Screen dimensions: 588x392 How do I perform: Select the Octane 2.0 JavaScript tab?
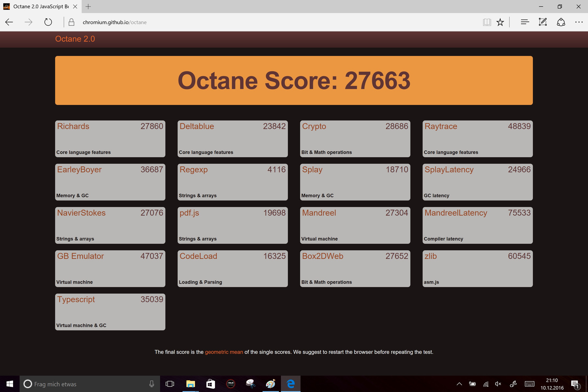point(41,7)
